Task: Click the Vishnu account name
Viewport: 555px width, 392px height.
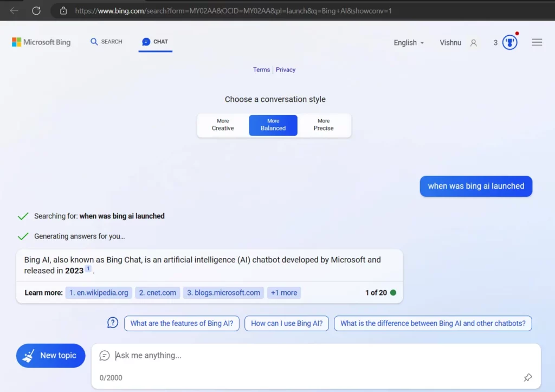Action: 450,42
